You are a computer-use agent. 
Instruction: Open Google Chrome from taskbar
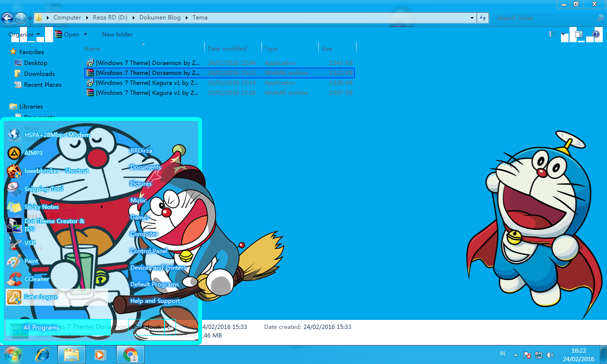130,355
